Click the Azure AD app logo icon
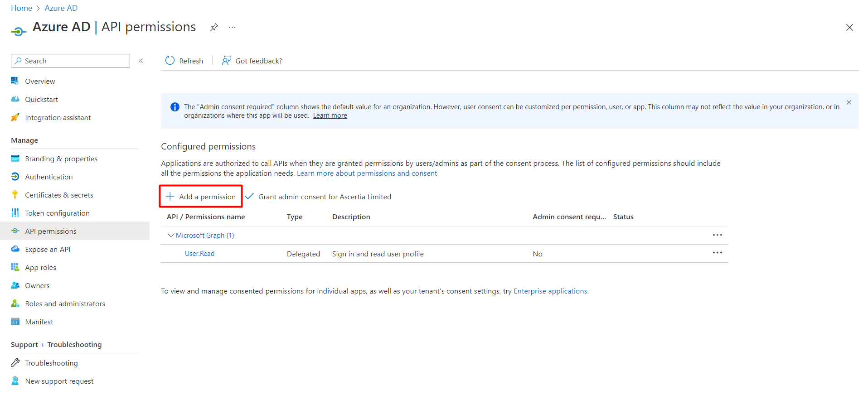868x395 pixels. (x=18, y=31)
